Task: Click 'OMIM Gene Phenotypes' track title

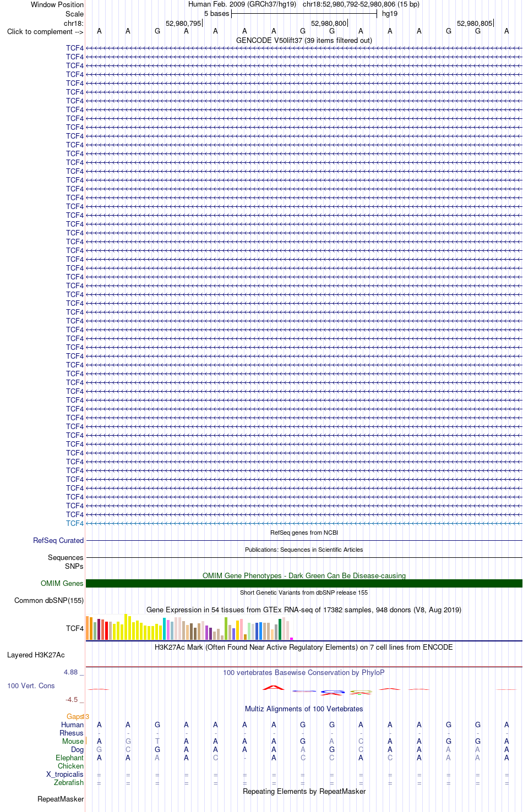Action: (x=304, y=575)
